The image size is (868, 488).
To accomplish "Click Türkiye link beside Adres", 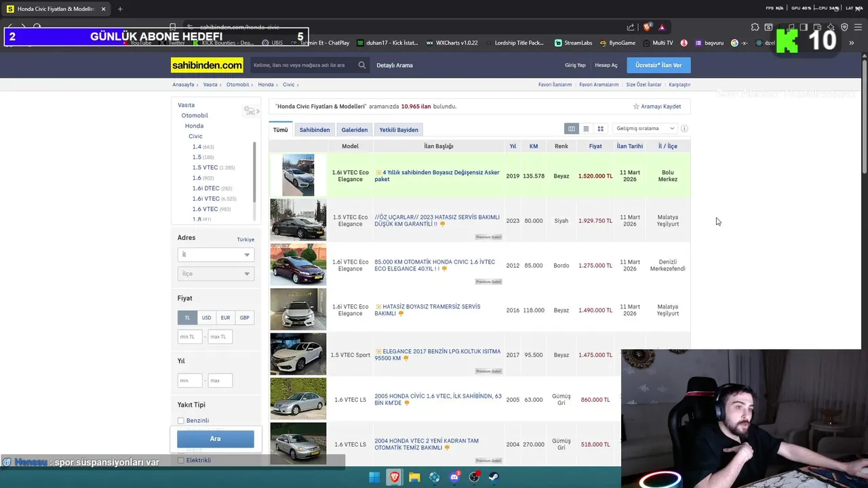I will pyautogui.click(x=245, y=239).
